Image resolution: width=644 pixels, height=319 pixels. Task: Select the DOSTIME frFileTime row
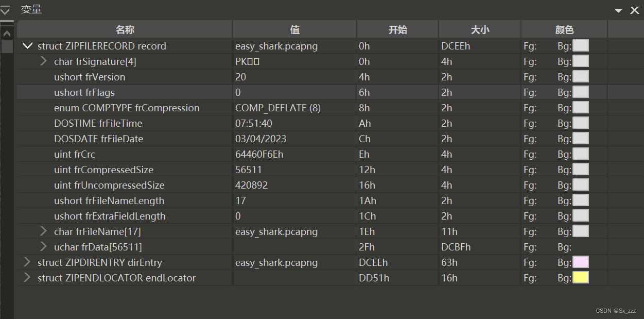point(154,123)
